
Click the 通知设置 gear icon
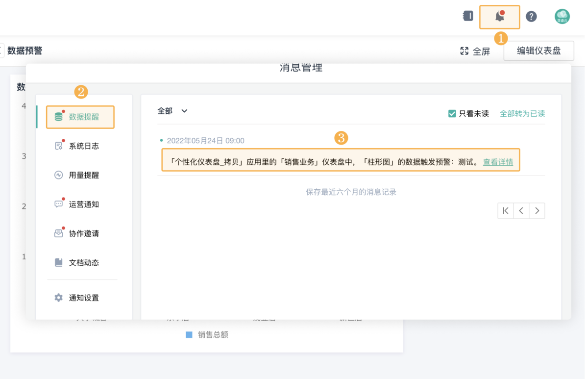click(x=59, y=298)
